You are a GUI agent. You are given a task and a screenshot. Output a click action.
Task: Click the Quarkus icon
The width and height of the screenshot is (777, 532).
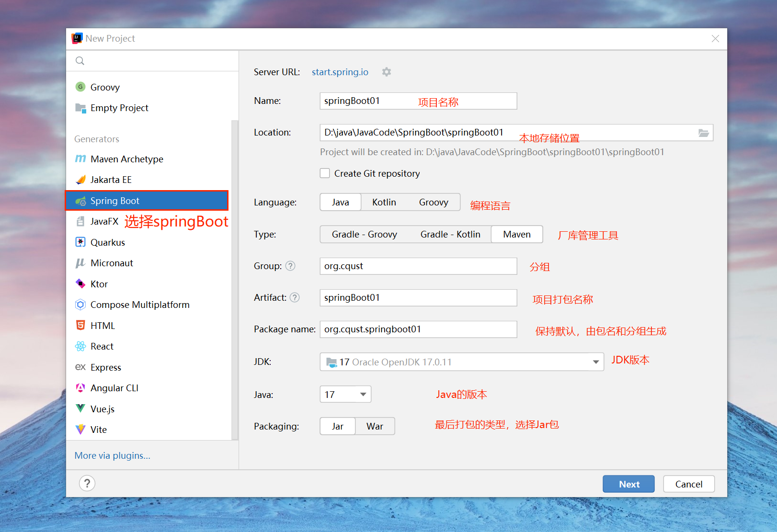click(x=80, y=242)
